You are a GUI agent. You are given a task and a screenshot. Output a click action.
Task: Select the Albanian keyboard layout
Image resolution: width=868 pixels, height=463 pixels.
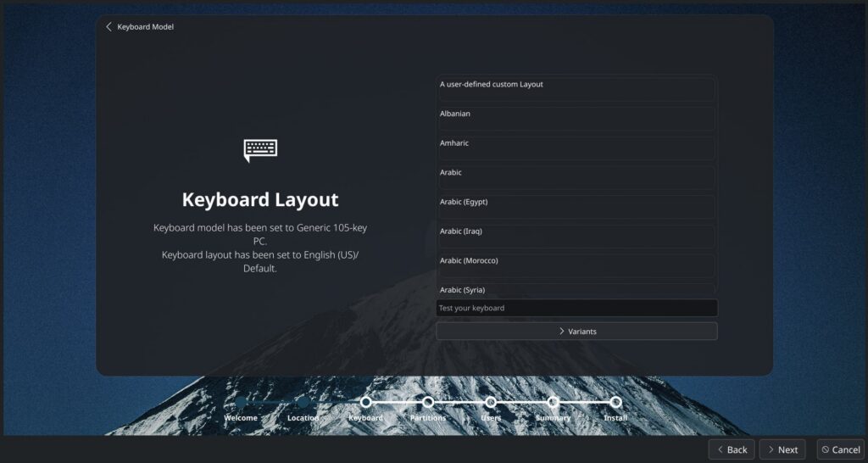coord(576,119)
